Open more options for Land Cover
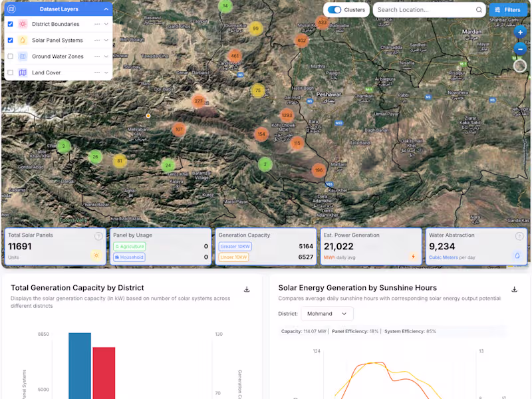Screen dimensions: 532x399 click(97, 72)
